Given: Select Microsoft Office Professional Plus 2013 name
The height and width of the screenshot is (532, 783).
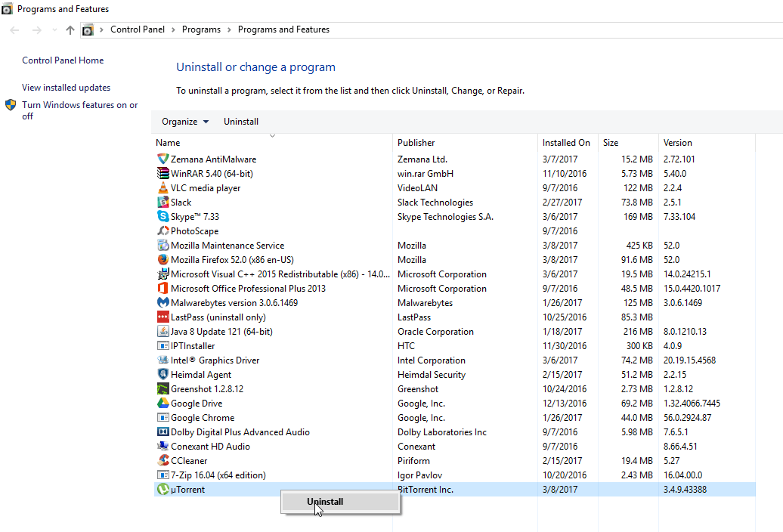Looking at the screenshot, I should click(248, 289).
